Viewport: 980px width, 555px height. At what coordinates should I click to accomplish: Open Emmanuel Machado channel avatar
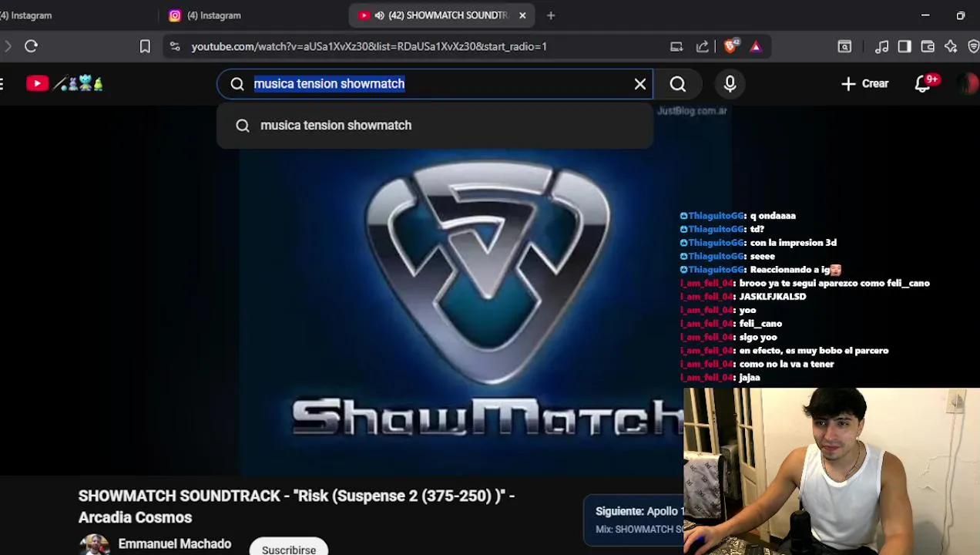tap(94, 544)
